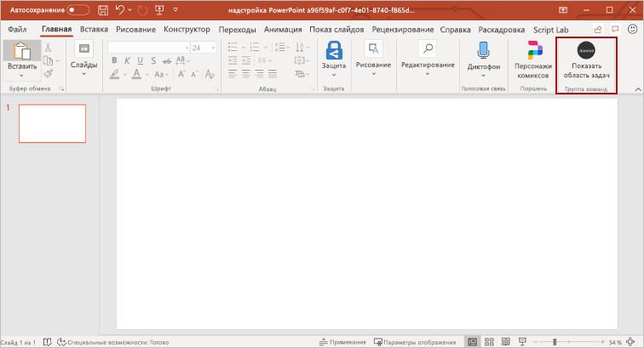Click the Redo icon in title bar

[142, 10]
